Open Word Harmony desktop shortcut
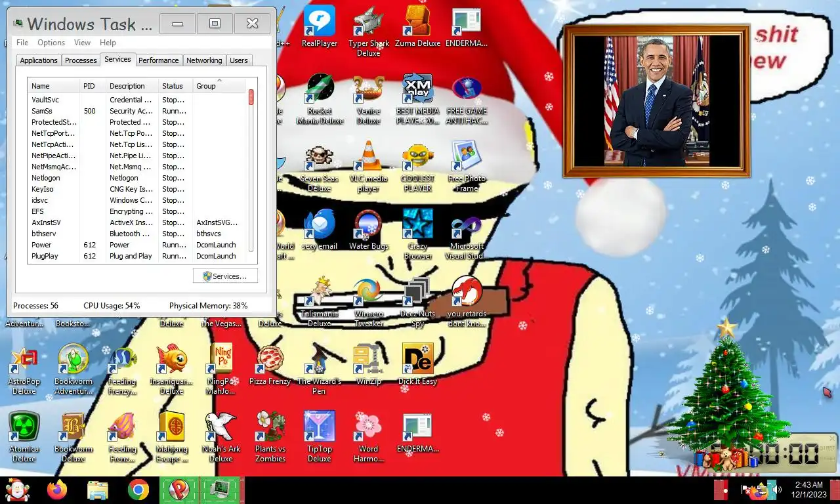The height and width of the screenshot is (504, 840). pyautogui.click(x=369, y=436)
